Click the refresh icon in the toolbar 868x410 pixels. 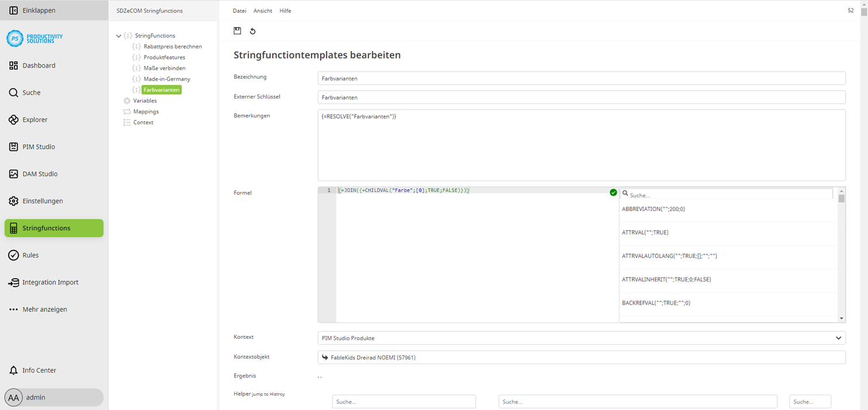[253, 31]
